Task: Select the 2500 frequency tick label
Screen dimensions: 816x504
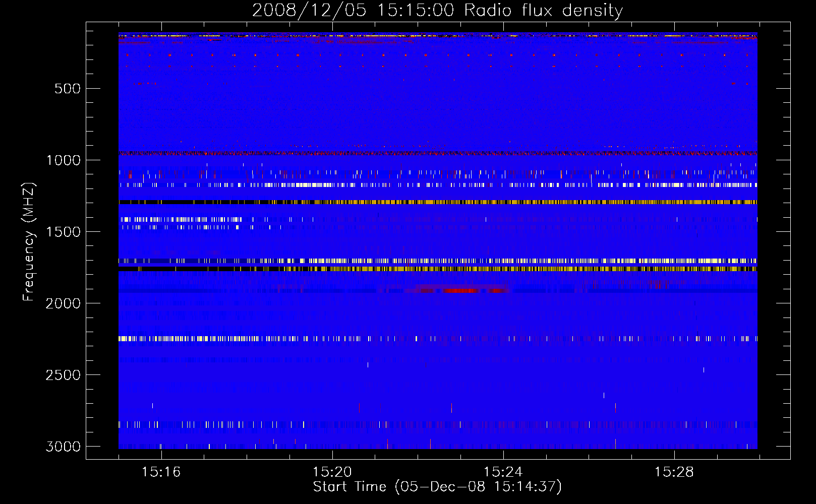Action: [63, 375]
